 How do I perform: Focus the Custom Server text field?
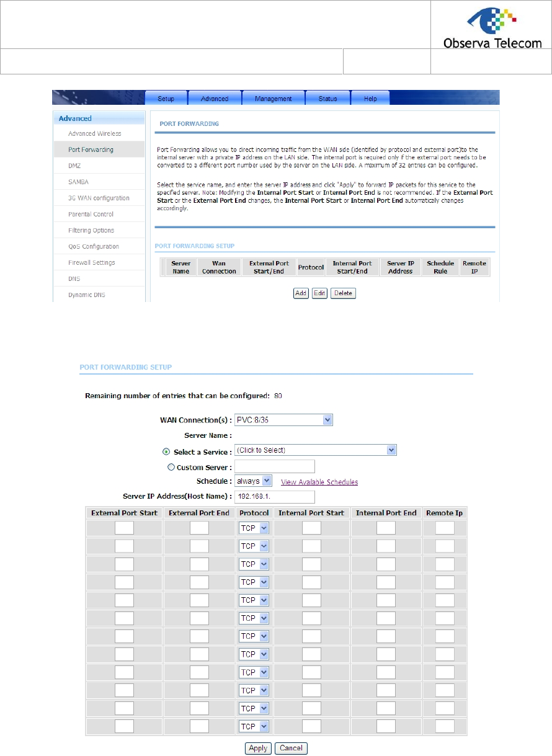275,466
